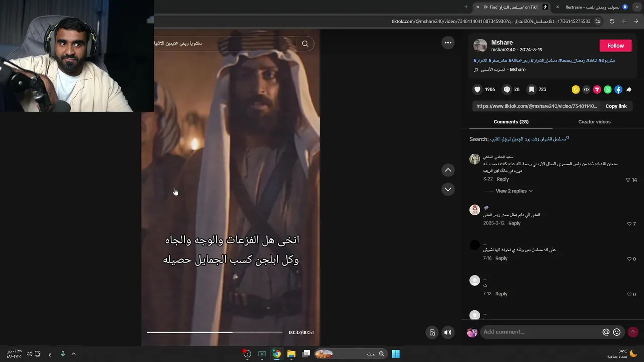
Task: Show hidden system tray icons
Action: click(73, 354)
